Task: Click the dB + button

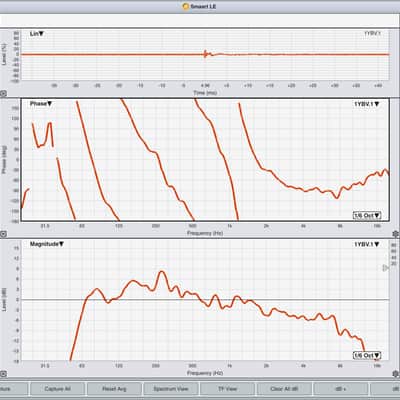Action: [x=341, y=389]
